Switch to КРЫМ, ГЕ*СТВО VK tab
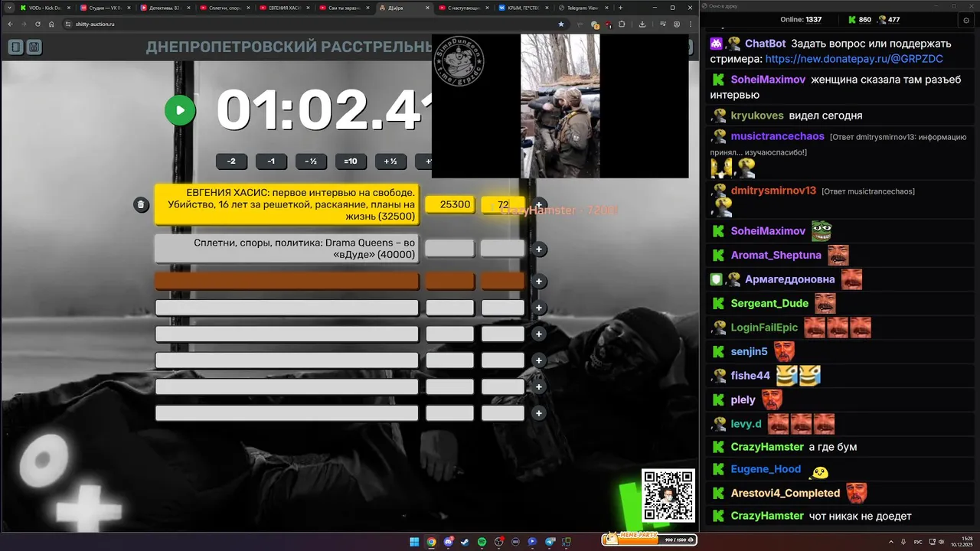This screenshot has width=980, height=551. (x=524, y=8)
